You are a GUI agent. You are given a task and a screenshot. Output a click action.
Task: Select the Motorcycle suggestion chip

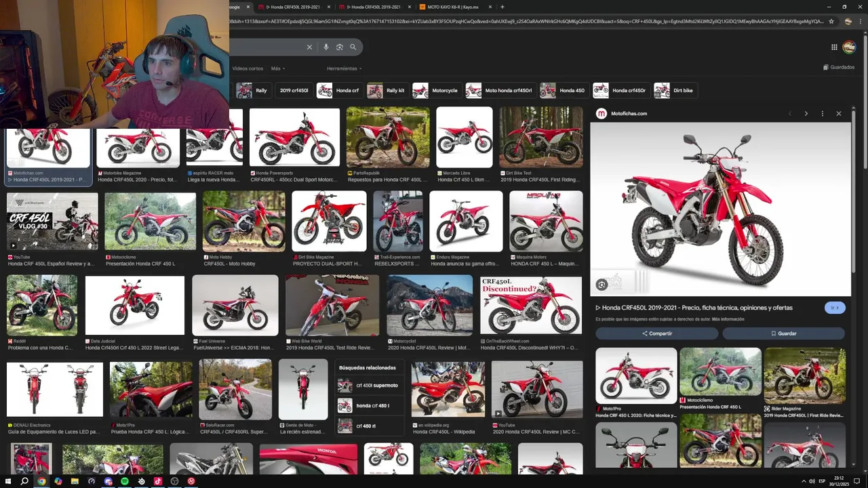click(436, 90)
